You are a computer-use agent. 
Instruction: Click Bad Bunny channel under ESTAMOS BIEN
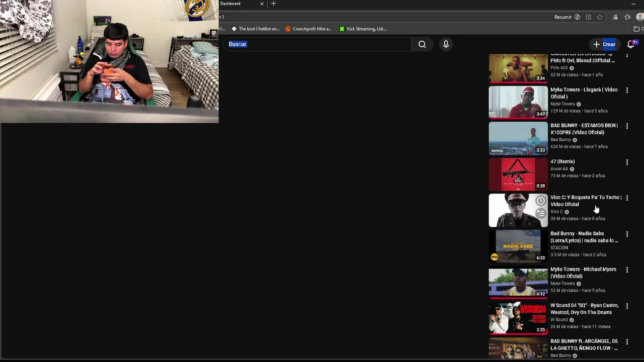click(x=560, y=140)
